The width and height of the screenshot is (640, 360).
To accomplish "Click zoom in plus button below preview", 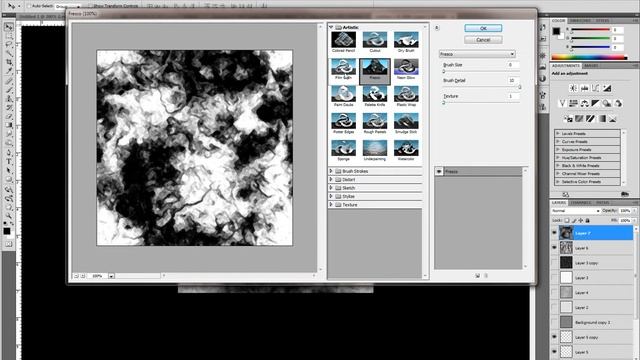I will tap(82, 276).
